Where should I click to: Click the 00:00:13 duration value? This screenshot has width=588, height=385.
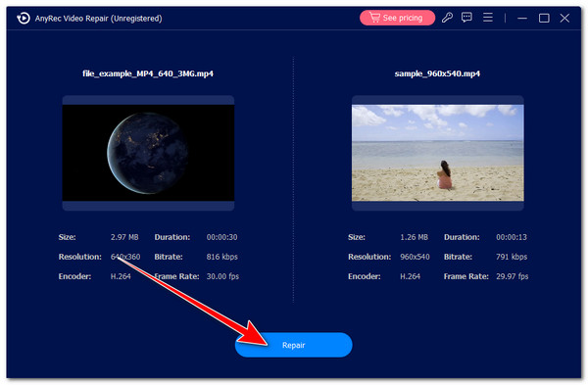pos(512,237)
